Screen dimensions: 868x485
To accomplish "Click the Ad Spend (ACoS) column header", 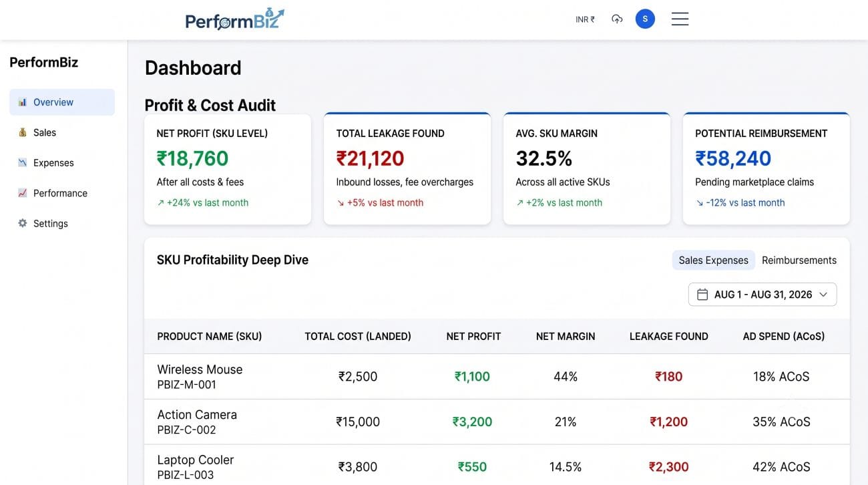I will (x=784, y=336).
